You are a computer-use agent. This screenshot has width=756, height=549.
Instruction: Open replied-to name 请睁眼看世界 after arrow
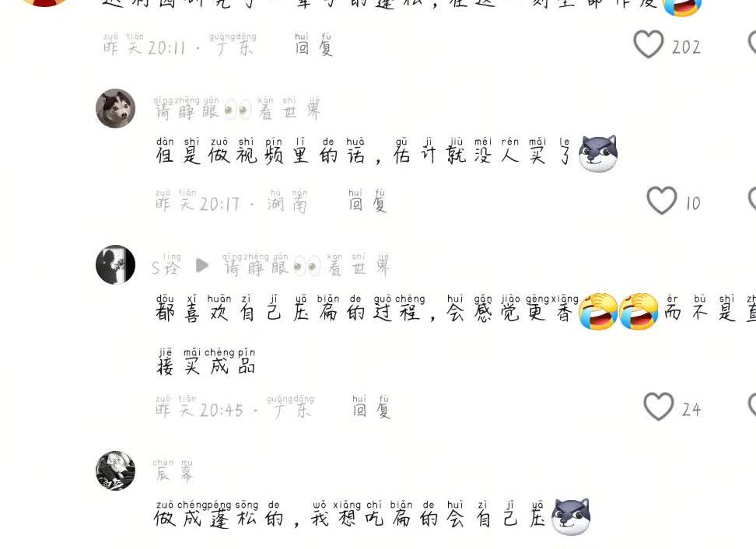click(306, 264)
